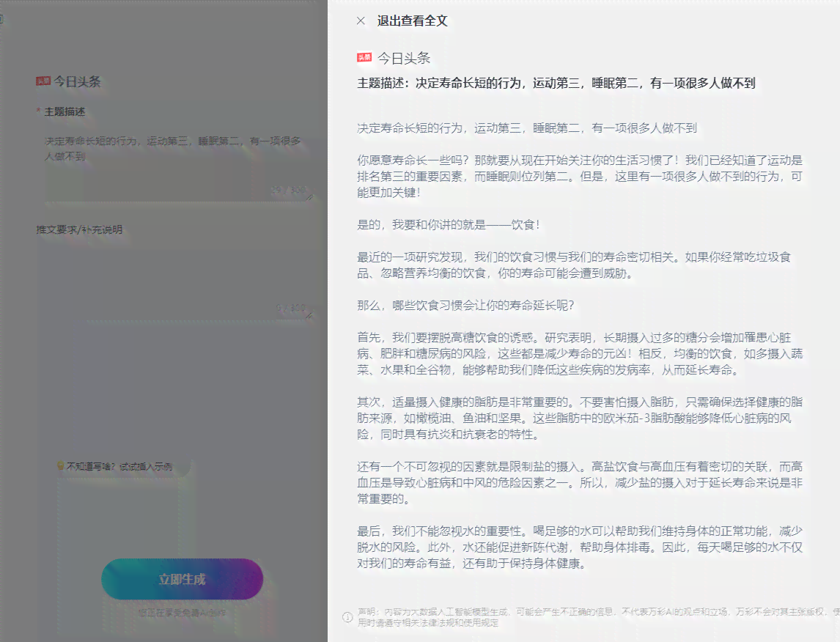840x642 pixels.
Task: Click the resize handle of the 推文要求 textarea
Action: 309,316
